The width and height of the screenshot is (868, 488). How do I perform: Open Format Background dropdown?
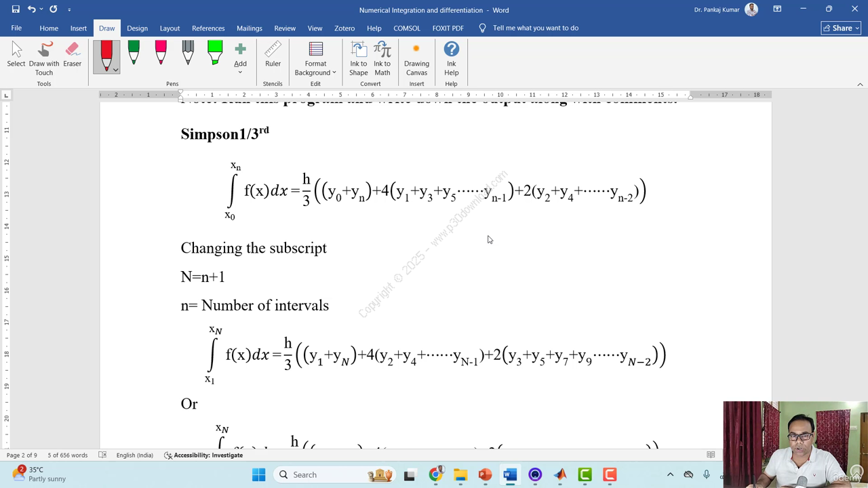tap(315, 58)
